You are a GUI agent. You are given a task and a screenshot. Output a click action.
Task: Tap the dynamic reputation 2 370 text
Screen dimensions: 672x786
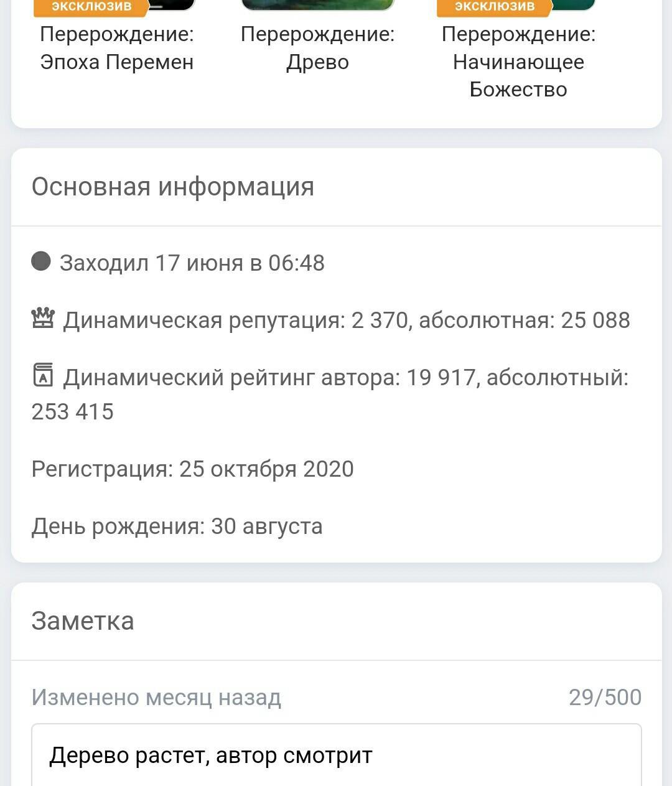tap(379, 320)
